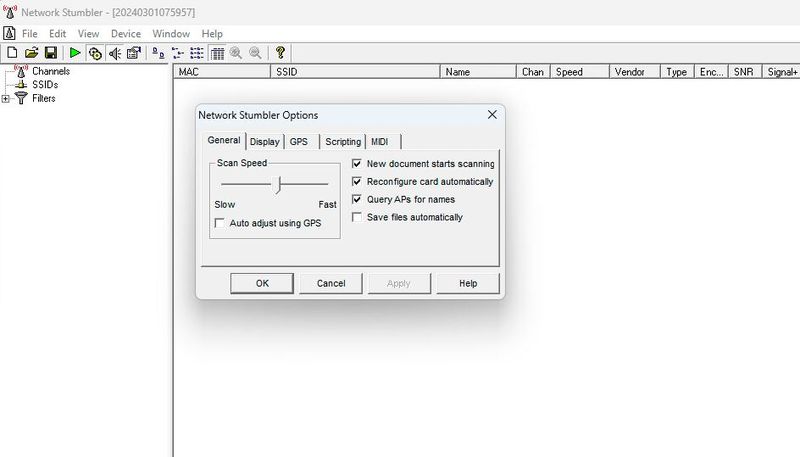Screen dimensions: 800x457
Task: Open the Window menu
Action: (171, 34)
